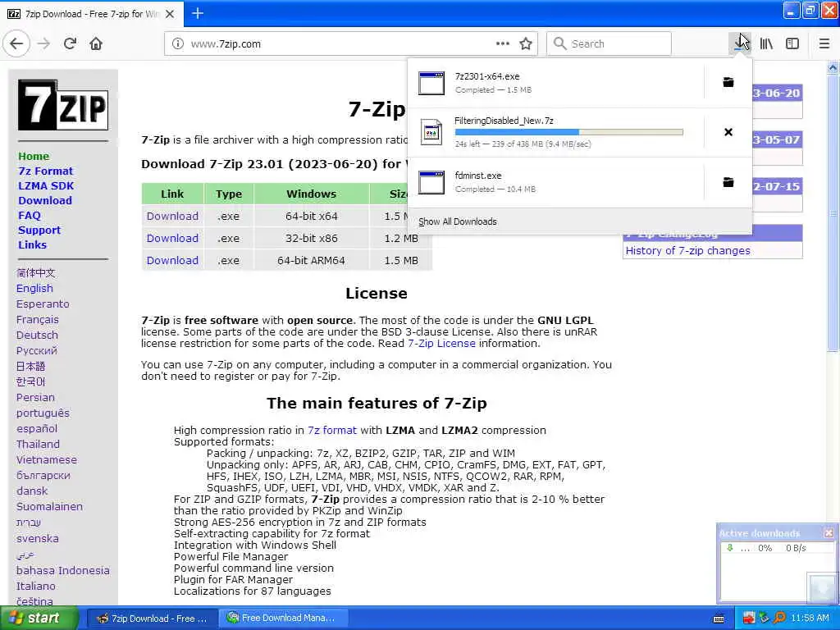The height and width of the screenshot is (630, 840).
Task: Switch language to español
Action: click(x=36, y=428)
